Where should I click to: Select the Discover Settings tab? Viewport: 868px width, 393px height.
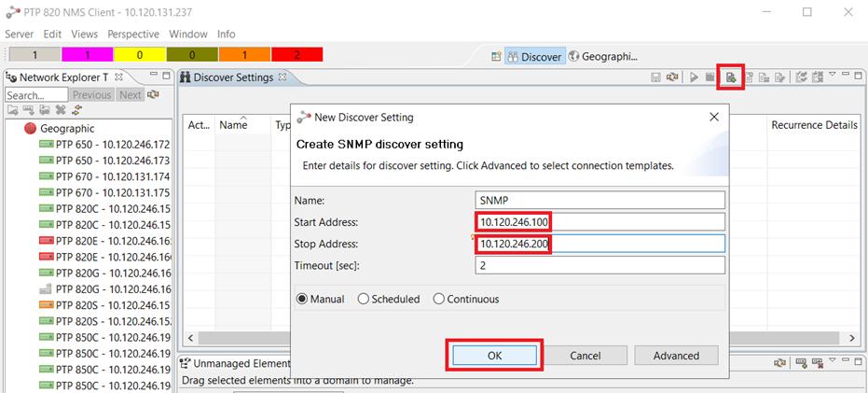pos(233,77)
